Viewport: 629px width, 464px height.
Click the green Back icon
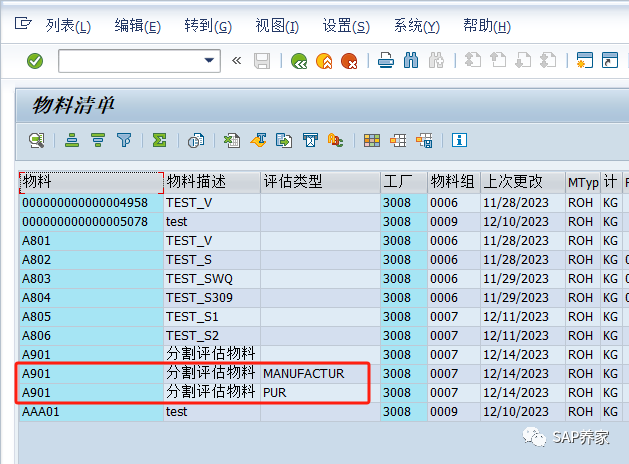coord(299,61)
